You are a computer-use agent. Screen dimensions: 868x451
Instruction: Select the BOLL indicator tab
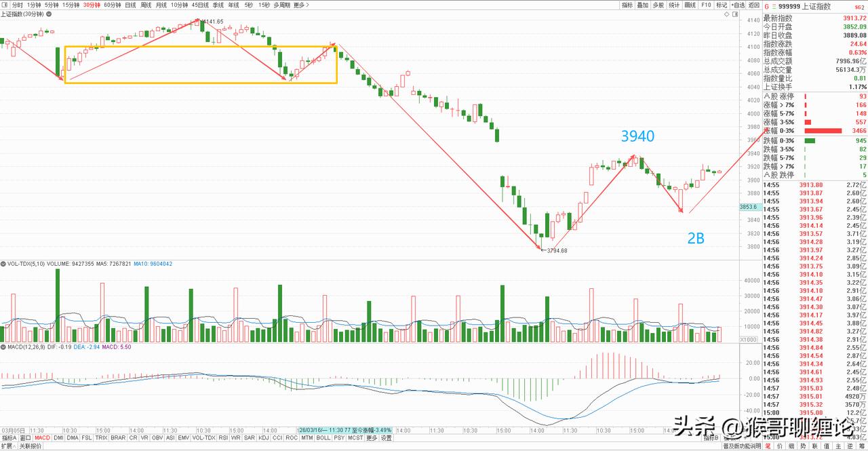323,438
